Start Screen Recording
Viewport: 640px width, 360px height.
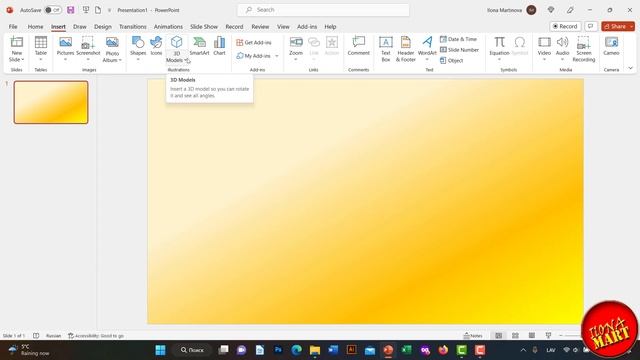(584, 49)
